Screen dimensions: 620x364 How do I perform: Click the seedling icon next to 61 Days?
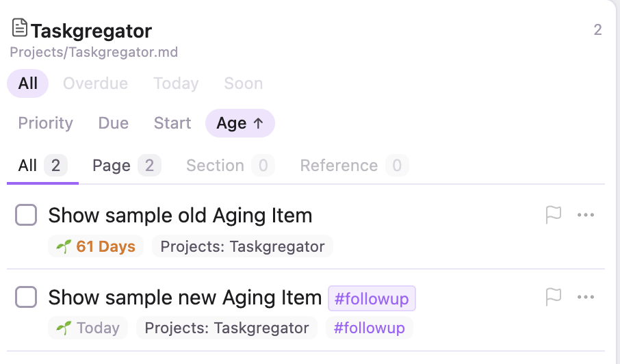pos(64,246)
